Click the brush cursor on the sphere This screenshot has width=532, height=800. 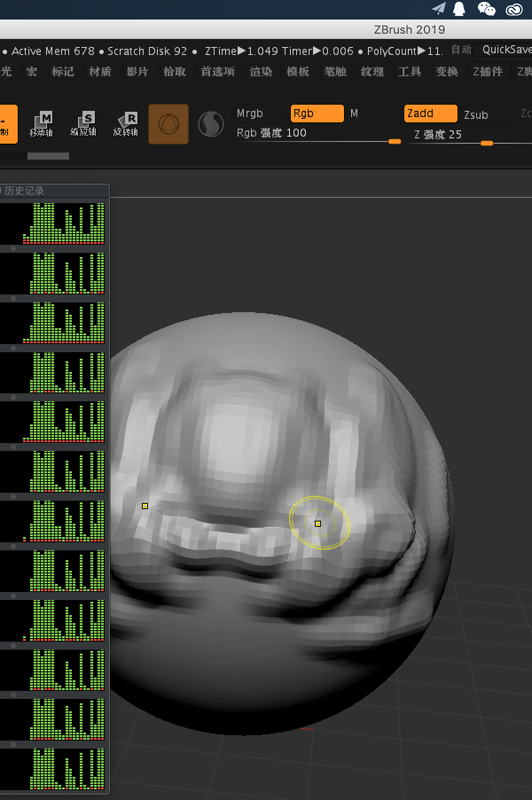320,523
